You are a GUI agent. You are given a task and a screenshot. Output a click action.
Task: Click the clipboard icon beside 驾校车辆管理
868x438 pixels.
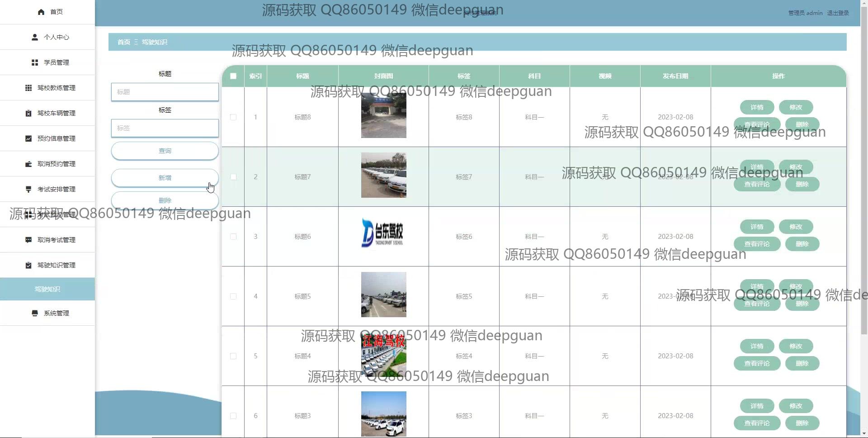[x=28, y=113]
